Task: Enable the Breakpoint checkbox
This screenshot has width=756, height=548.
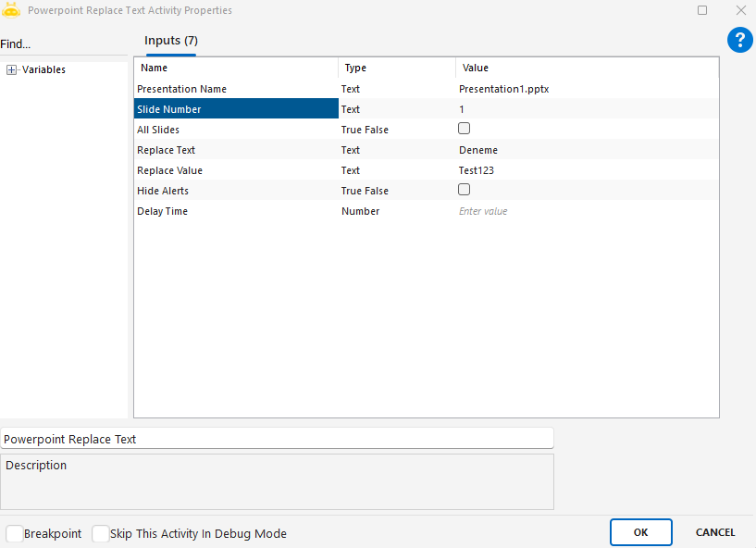Action: [x=14, y=534]
